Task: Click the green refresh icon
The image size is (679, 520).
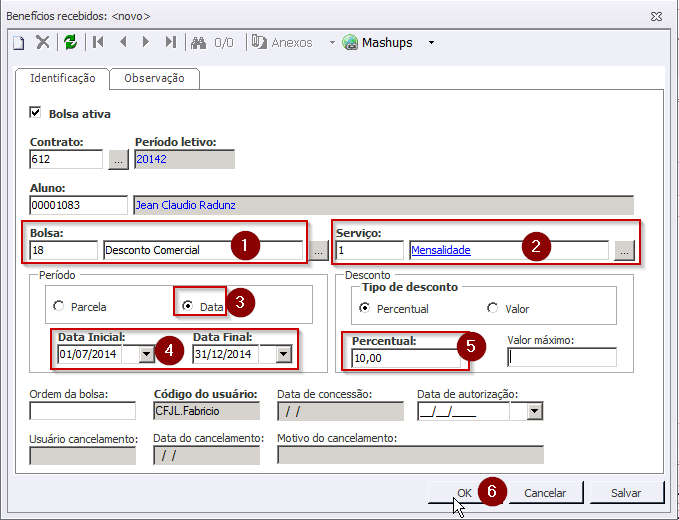Action: 70,43
